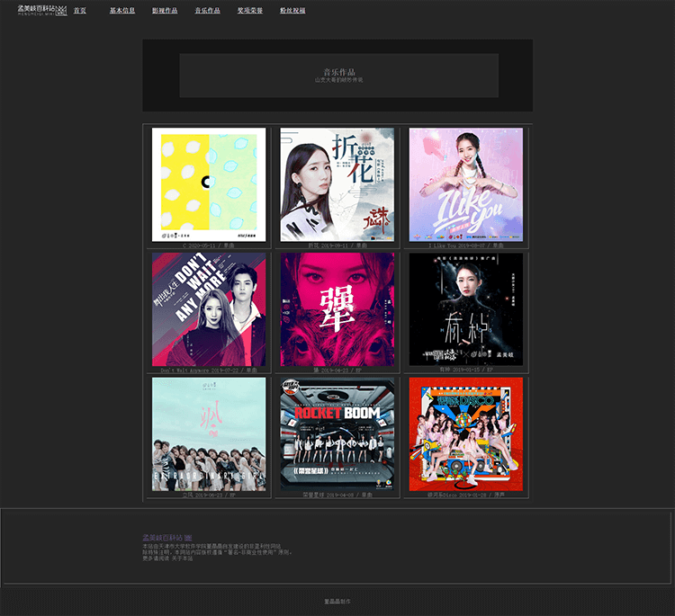Open the yellow lemon pattern album cover
This screenshot has height=616, width=675.
pos(209,184)
